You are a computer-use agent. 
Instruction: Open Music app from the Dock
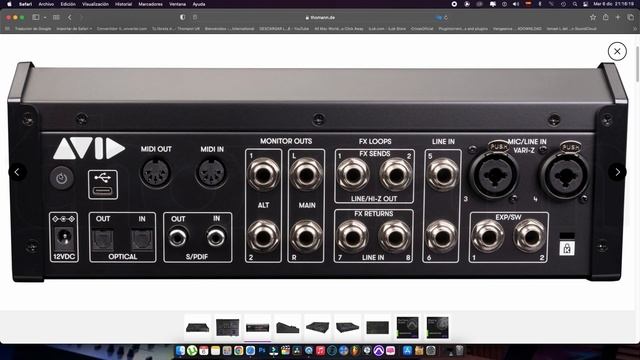320,350
